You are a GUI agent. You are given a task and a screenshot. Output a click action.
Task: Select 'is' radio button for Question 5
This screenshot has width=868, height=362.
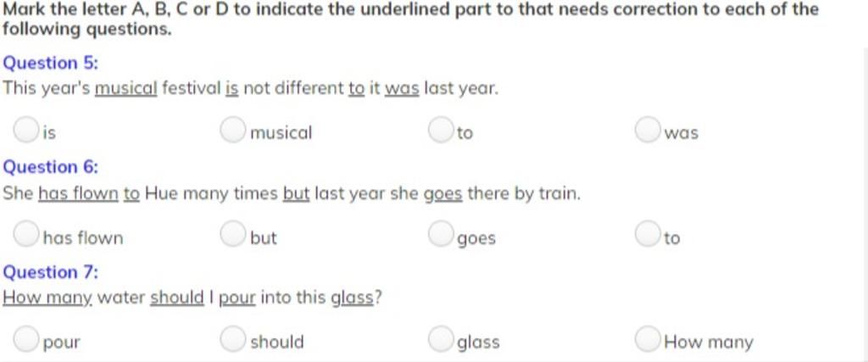coord(26,130)
